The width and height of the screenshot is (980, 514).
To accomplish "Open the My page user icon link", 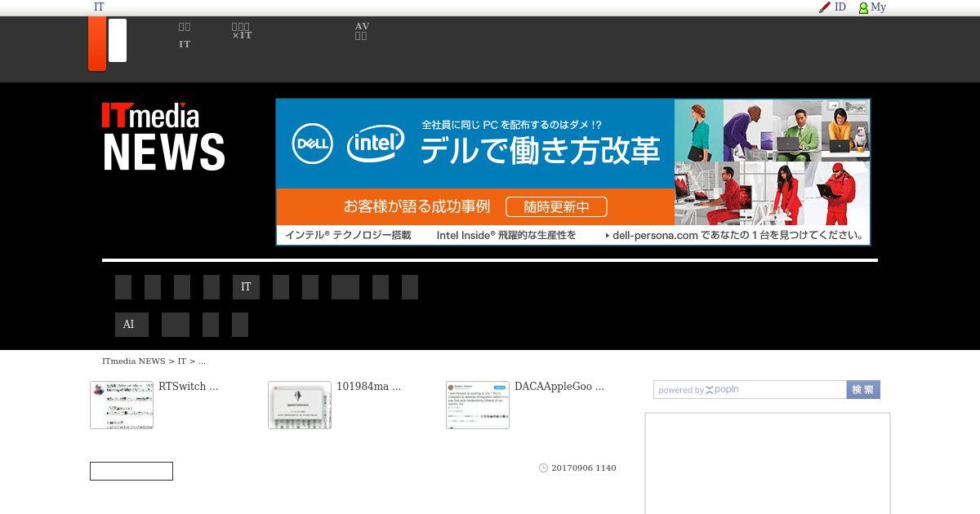I will [x=872, y=7].
